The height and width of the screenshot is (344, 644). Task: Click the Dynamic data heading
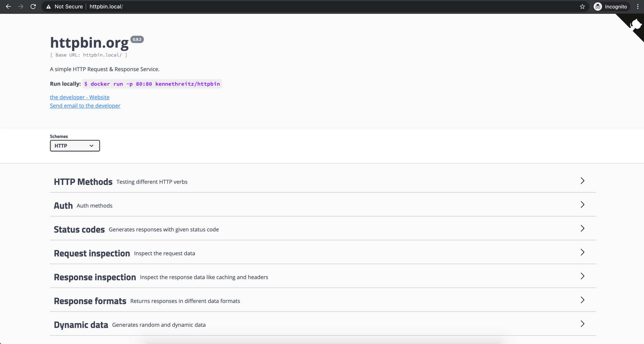coord(81,325)
